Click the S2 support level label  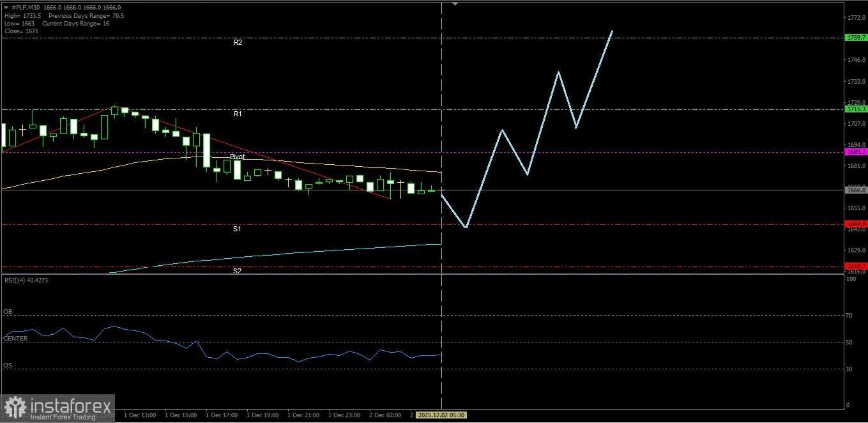point(238,271)
